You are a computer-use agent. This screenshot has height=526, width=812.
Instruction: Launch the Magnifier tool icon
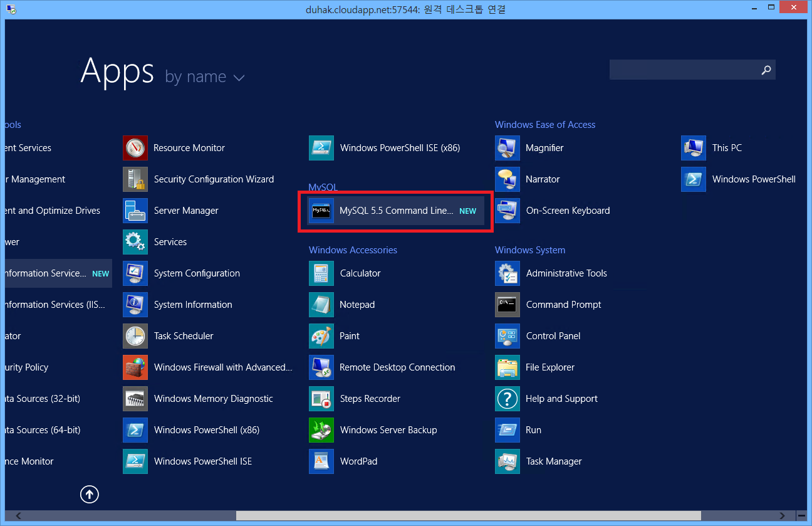click(x=507, y=148)
